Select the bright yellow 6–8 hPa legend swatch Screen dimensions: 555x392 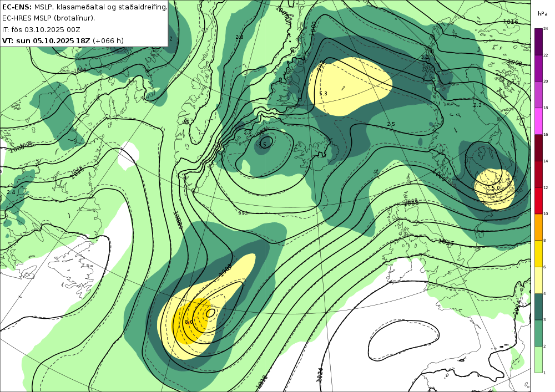coord(538,253)
